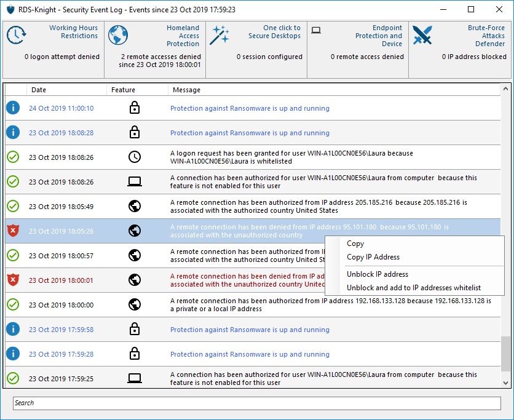The image size is (514, 420).
Task: Click green check icon for 18:05:49 event
Action: 13,206
